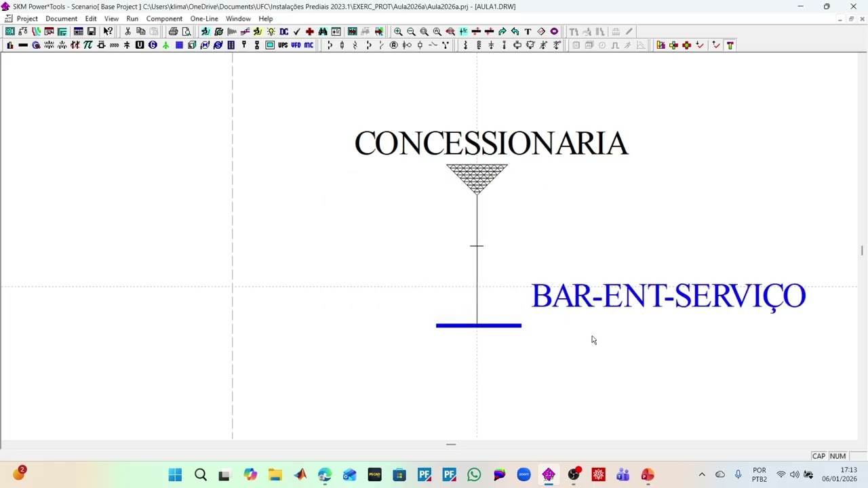Select the BAR-ENT-SERVIÇO bus label

[x=669, y=297]
